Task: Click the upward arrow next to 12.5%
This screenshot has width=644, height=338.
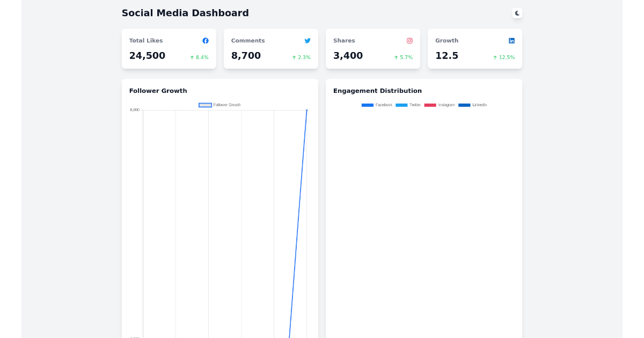Action: [494, 57]
